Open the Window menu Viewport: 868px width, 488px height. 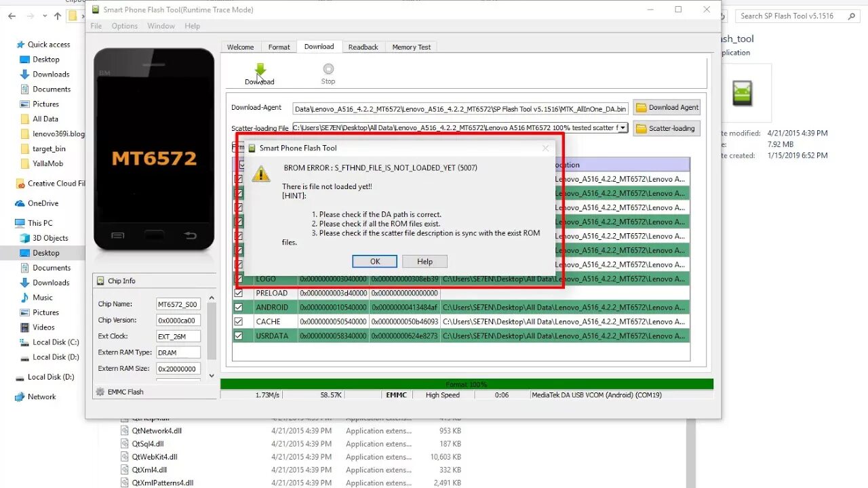coord(161,26)
